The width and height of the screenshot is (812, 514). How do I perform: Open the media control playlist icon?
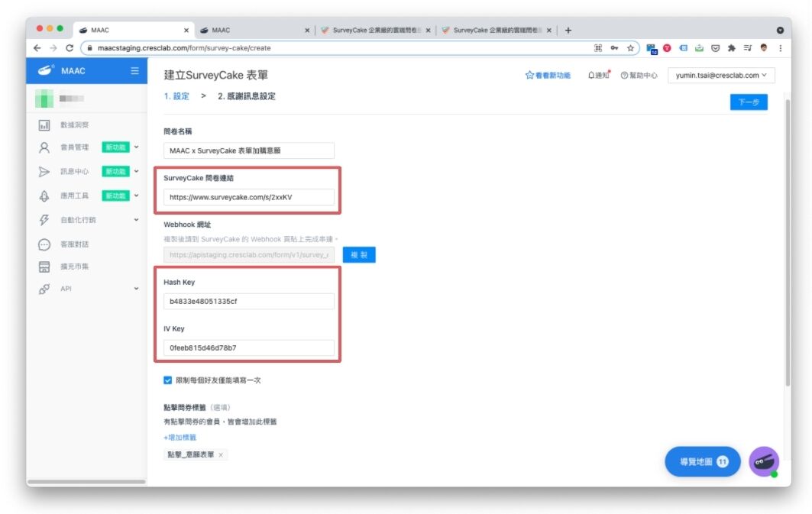point(747,48)
